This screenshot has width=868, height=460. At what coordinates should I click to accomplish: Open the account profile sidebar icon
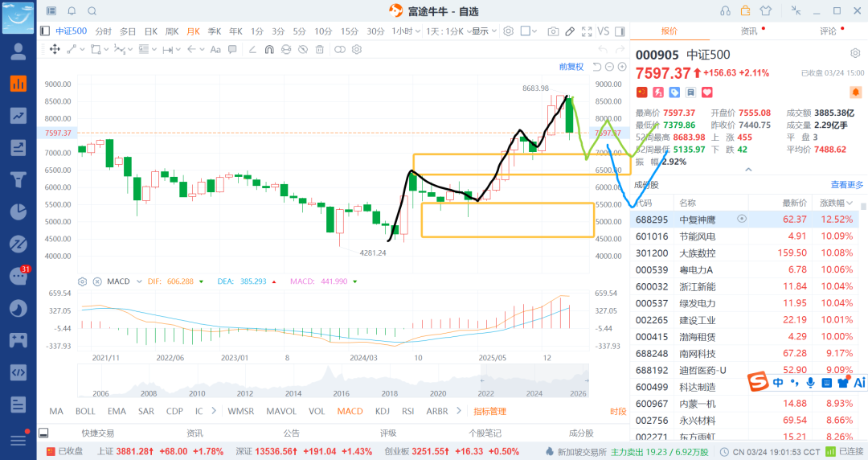click(x=18, y=51)
